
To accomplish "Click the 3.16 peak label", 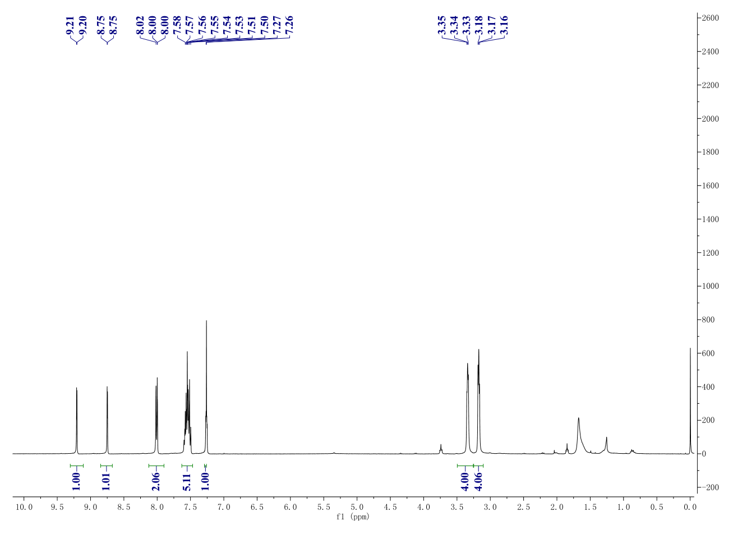I will [x=504, y=26].
